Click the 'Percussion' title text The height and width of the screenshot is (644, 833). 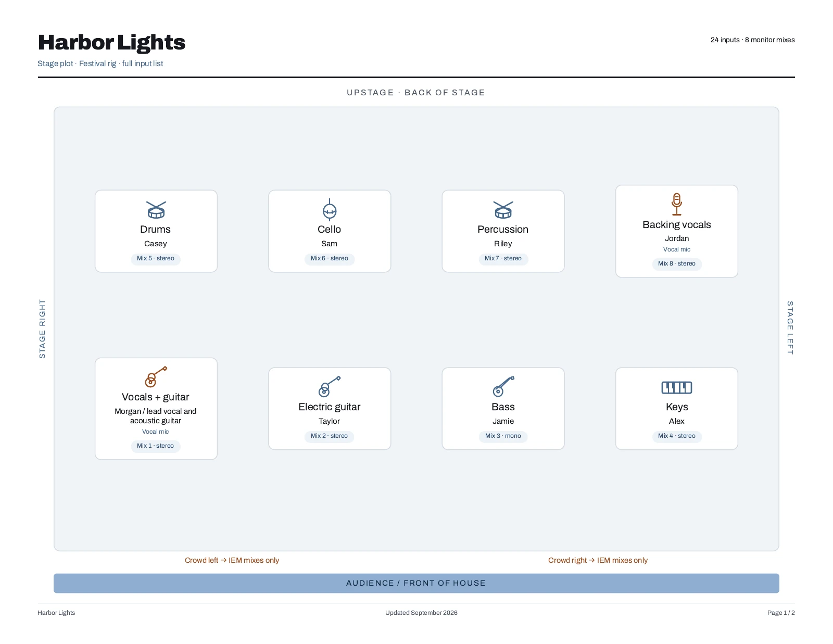pyautogui.click(x=503, y=230)
